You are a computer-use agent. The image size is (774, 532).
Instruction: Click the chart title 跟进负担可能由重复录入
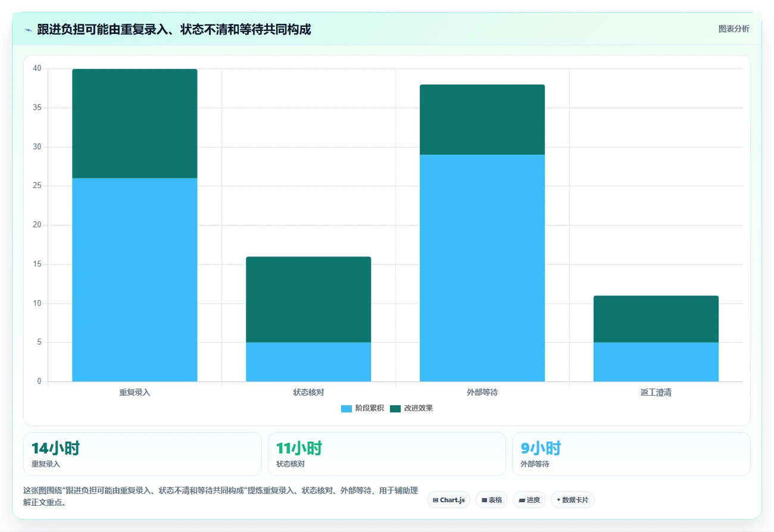(174, 30)
